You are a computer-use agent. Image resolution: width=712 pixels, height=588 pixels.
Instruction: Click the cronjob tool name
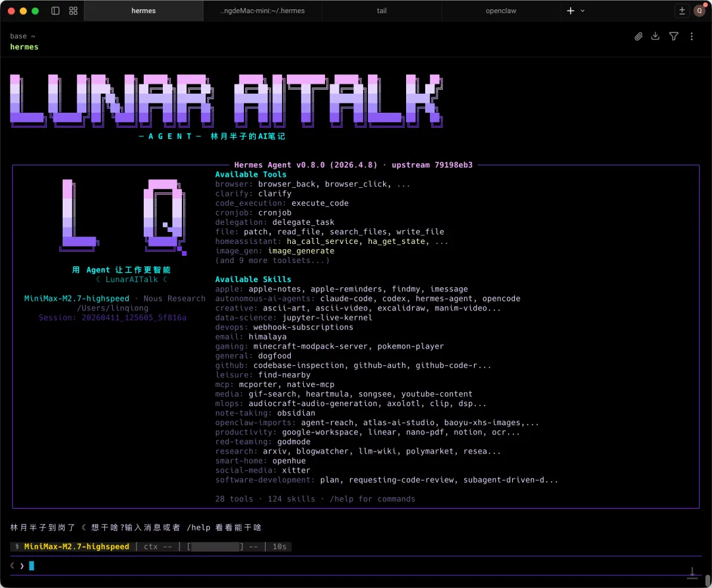coord(275,212)
